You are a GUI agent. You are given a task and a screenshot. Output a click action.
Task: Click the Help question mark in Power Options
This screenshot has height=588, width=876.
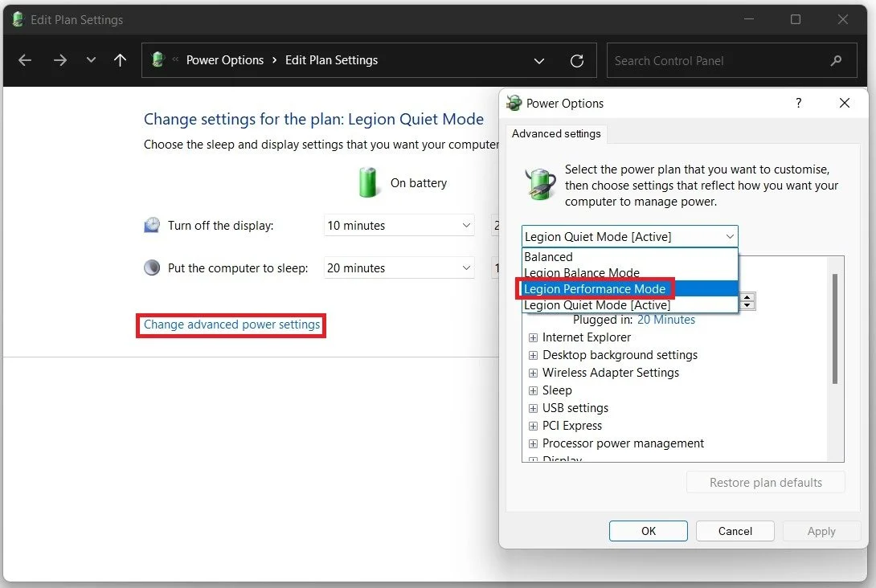pos(798,103)
